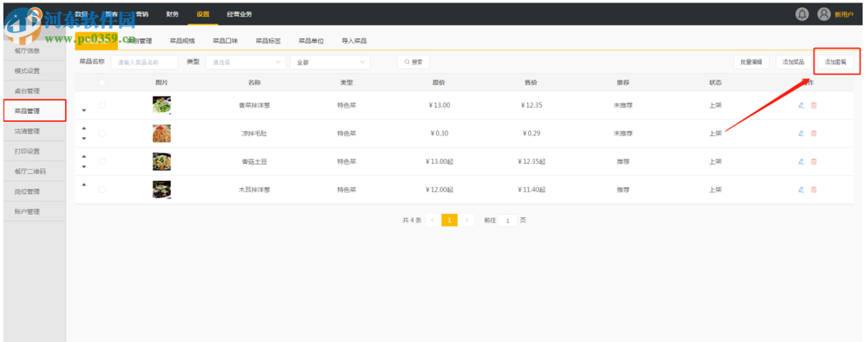Screen dimensions: 868x342
Task: Click the 推荐 header column
Action: pos(623,83)
